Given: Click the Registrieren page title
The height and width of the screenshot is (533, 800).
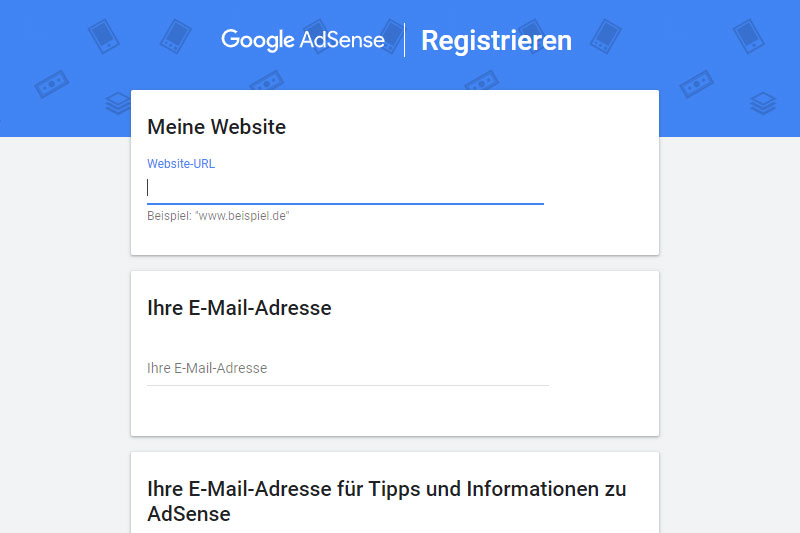Looking at the screenshot, I should coord(496,40).
